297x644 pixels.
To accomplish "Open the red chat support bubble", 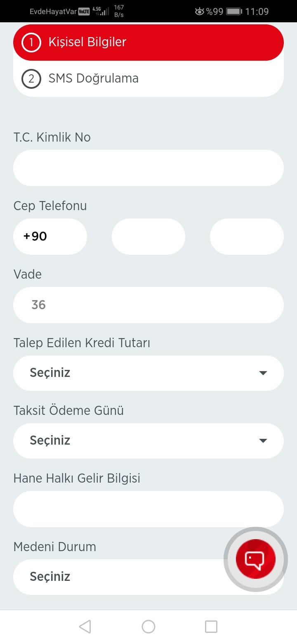I will [255, 559].
